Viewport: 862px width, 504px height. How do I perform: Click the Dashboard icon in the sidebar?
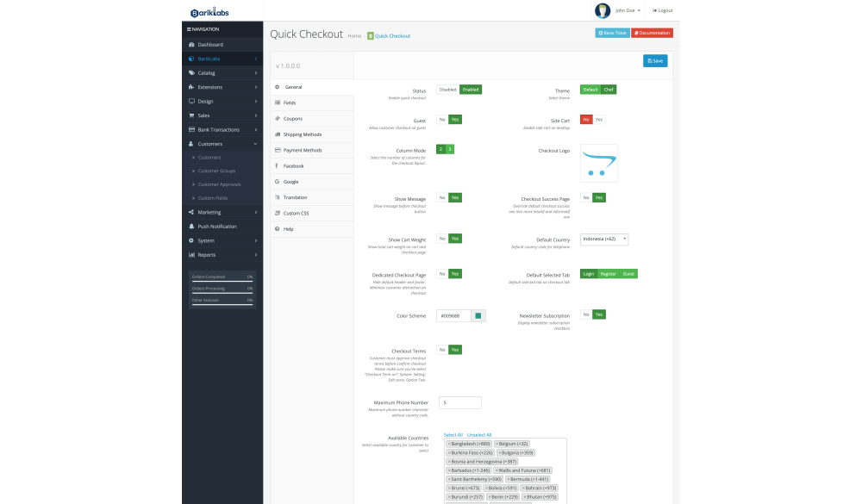(191, 45)
